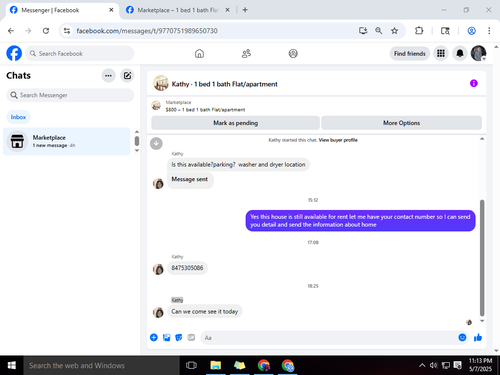
Task: Choose a GIF icon
Action: tap(191, 338)
